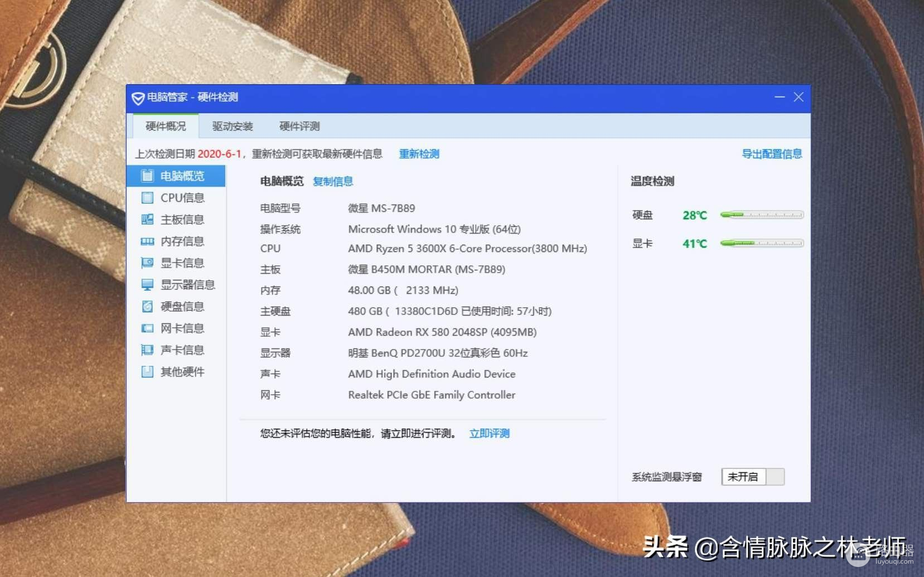Click the AMD Ryzen 5 3600X text

(x=468, y=249)
